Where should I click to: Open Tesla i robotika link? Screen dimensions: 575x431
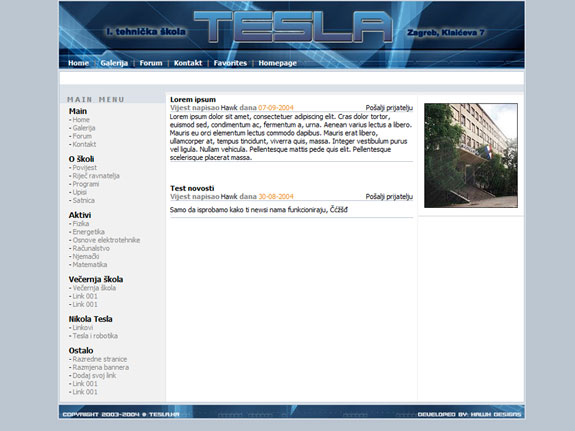pyautogui.click(x=95, y=336)
